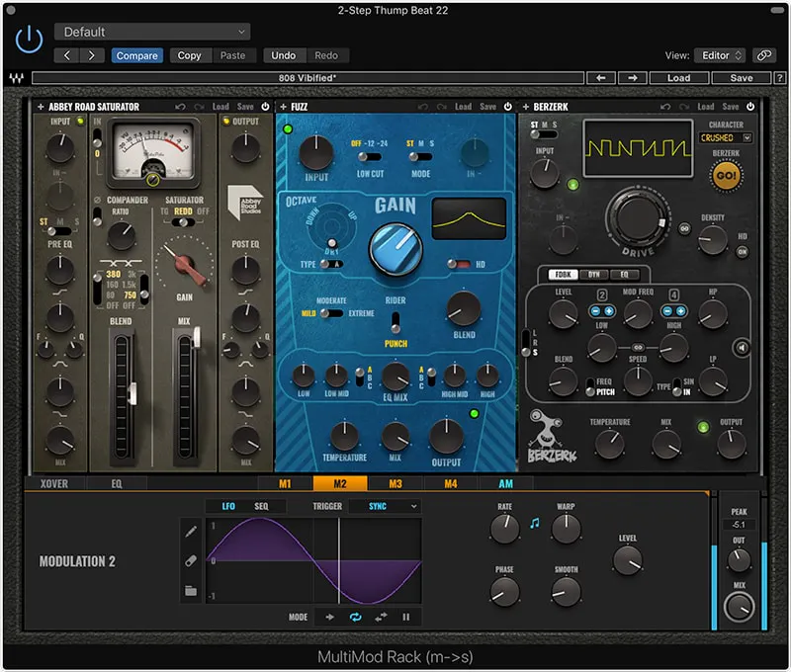Click the plugin power bypass icon
The image size is (791, 672).
29,40
